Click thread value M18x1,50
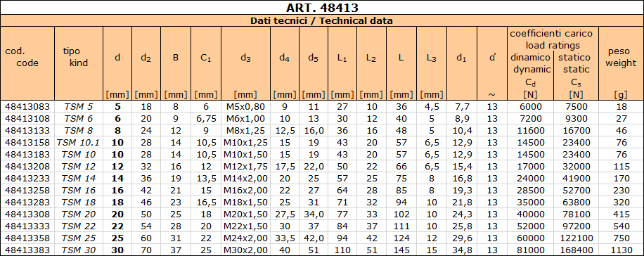644x256 pixels. pyautogui.click(x=245, y=202)
